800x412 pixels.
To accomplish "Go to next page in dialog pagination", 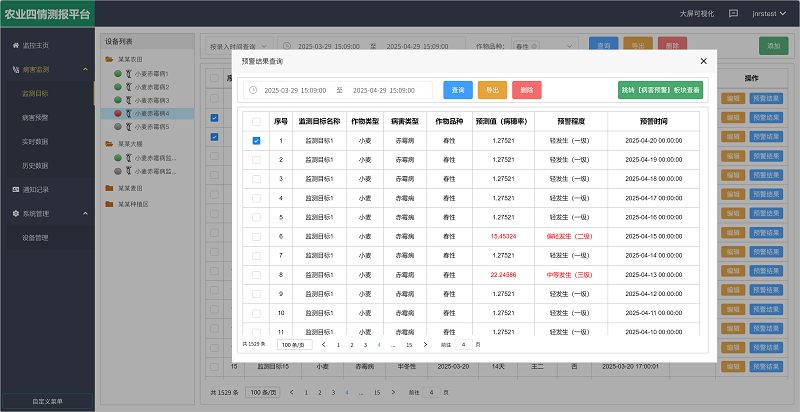I will (x=426, y=344).
